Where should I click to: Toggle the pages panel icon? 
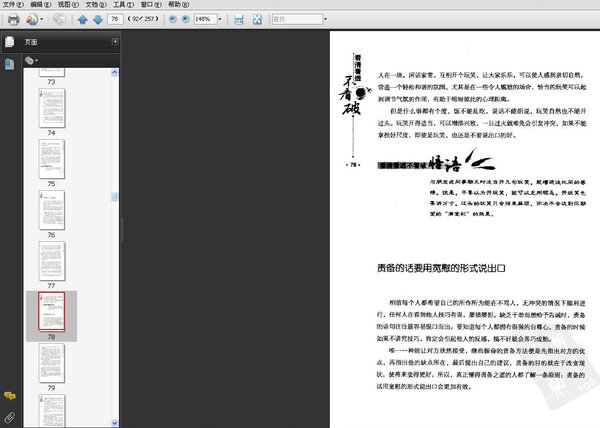10,42
